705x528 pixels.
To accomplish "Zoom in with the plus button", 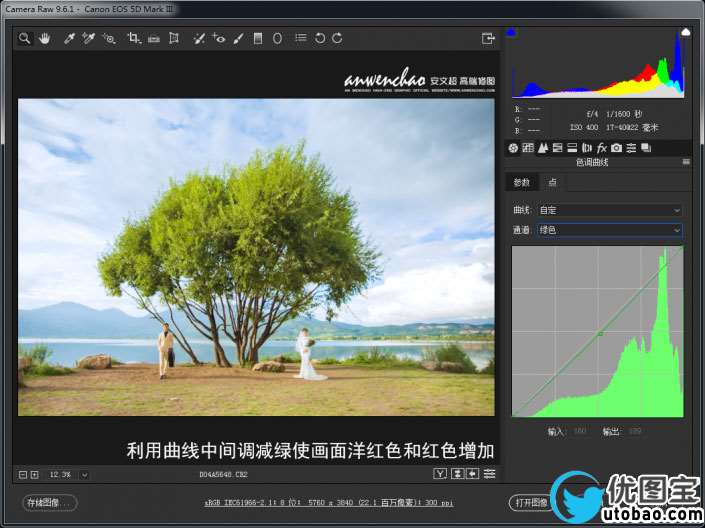I will point(35,475).
